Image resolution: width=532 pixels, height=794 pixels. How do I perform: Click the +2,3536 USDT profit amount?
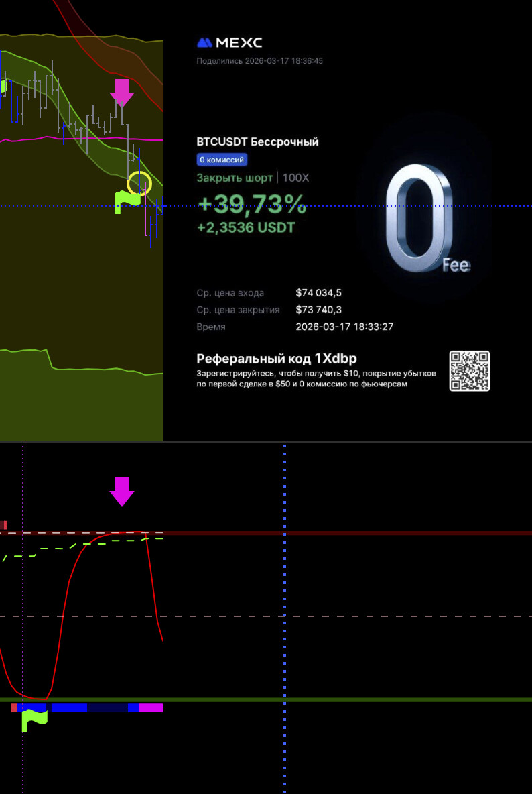point(245,228)
